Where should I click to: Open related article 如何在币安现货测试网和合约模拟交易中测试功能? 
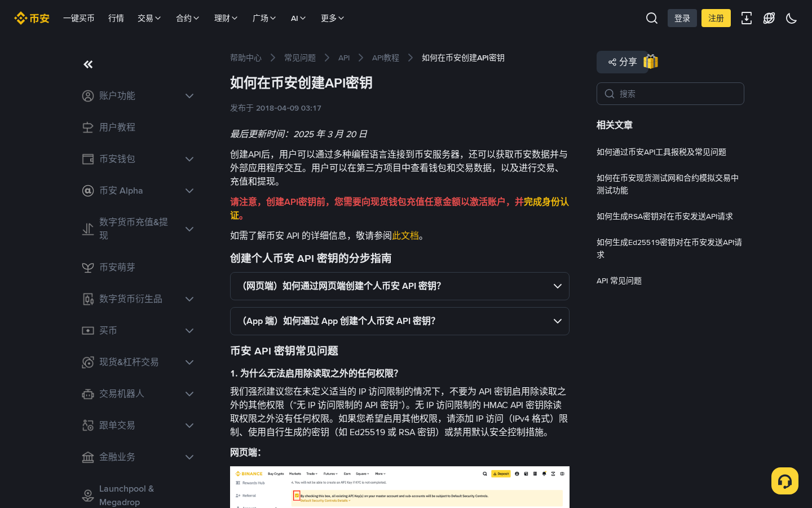[x=668, y=184]
